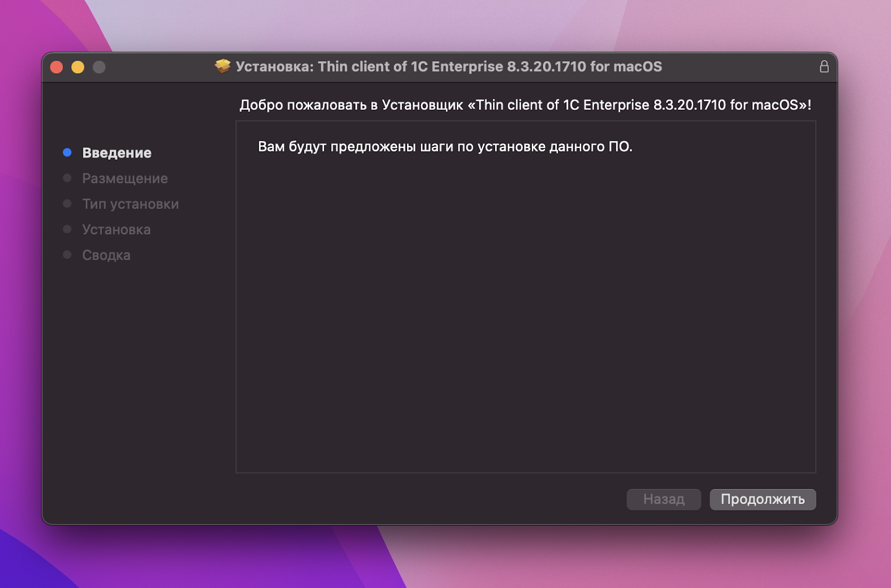Screen dimensions: 891x588
Task: Click the lock icon in title bar
Action: [x=824, y=67]
